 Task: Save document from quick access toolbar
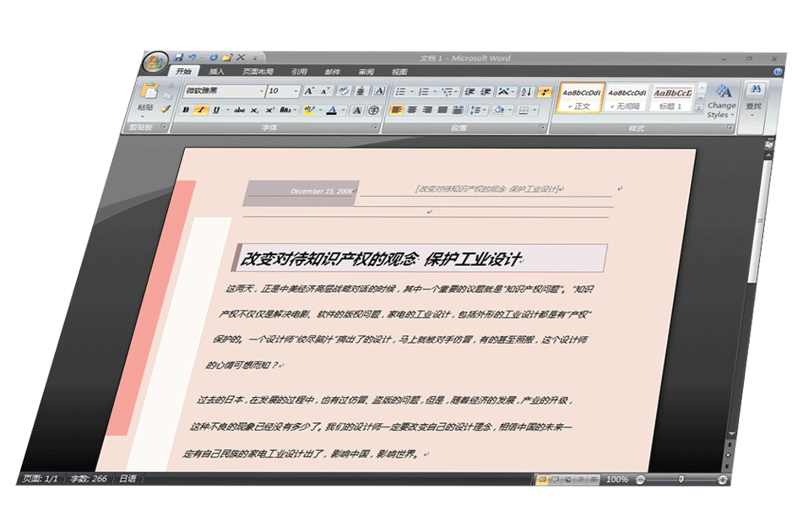[x=178, y=57]
